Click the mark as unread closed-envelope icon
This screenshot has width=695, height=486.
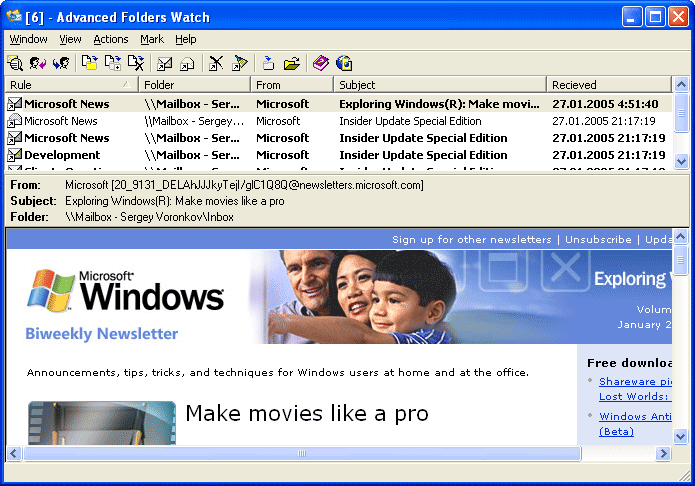point(164,63)
